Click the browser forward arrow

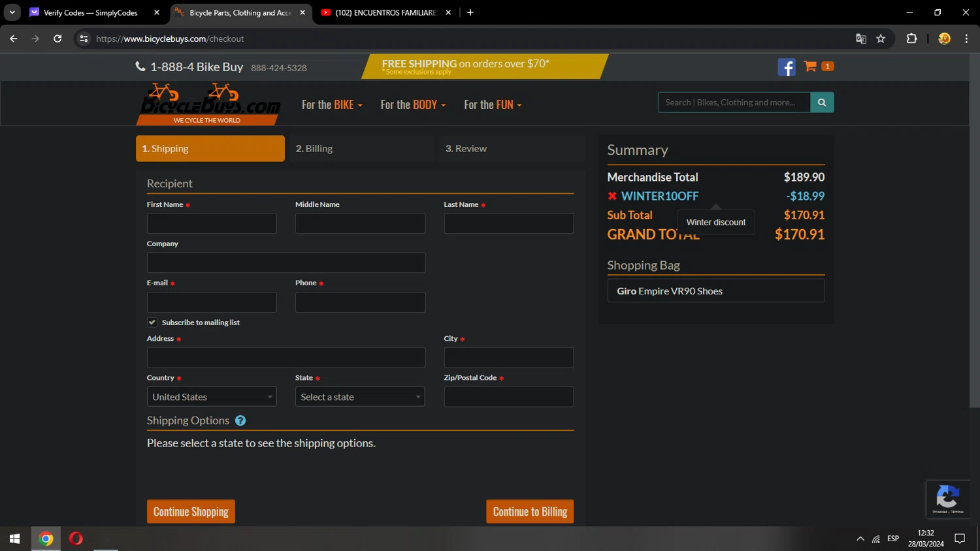(35, 39)
